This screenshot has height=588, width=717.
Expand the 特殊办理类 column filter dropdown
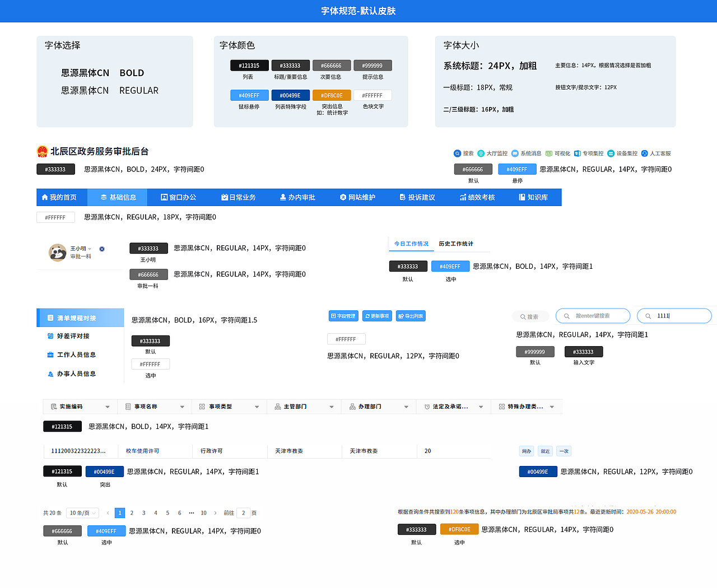pyautogui.click(x=552, y=407)
